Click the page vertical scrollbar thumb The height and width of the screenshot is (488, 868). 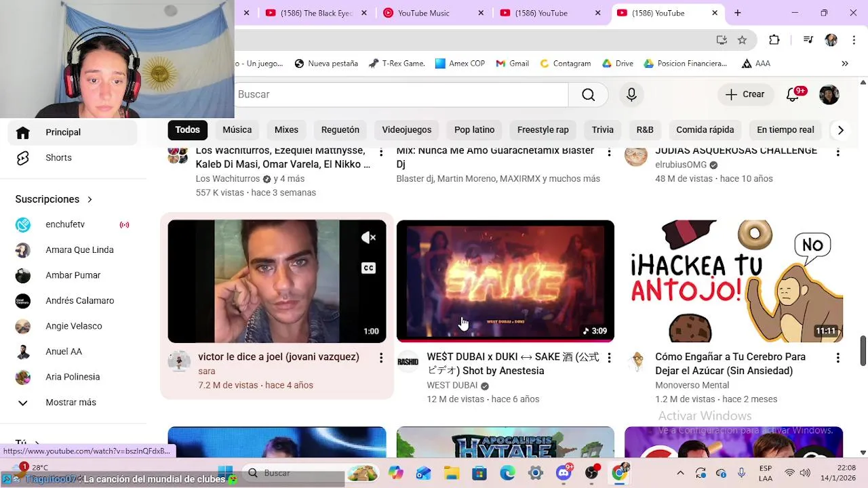863,350
